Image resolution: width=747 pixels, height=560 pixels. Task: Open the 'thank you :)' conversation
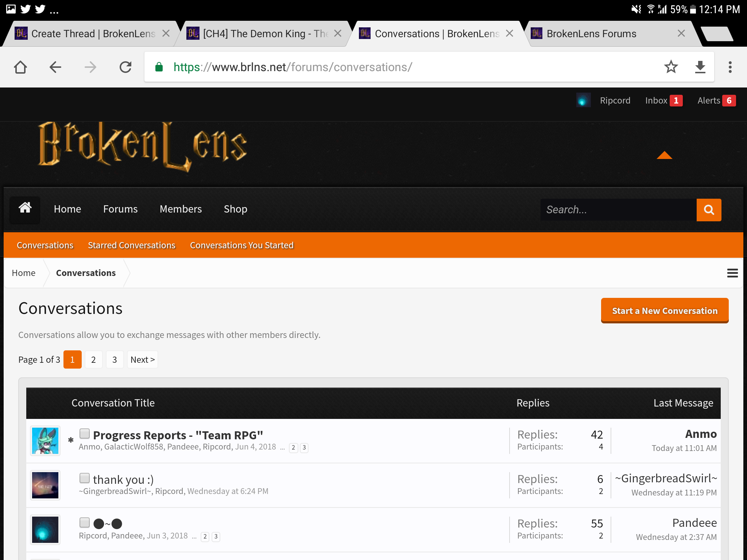(x=123, y=480)
